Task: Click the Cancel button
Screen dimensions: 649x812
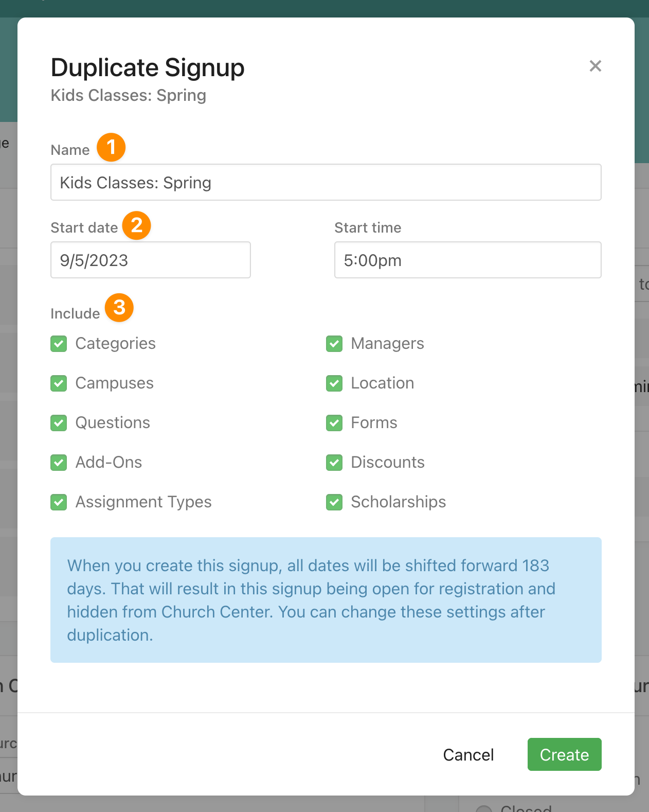Action: tap(468, 754)
